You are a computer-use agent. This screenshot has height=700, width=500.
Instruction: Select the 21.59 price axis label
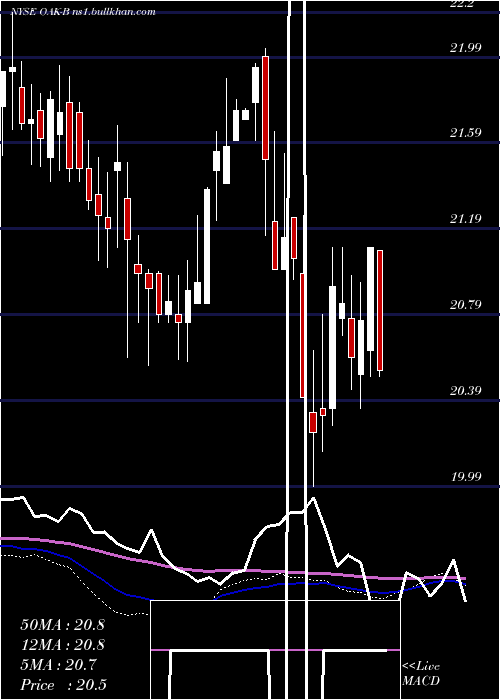coord(466,133)
